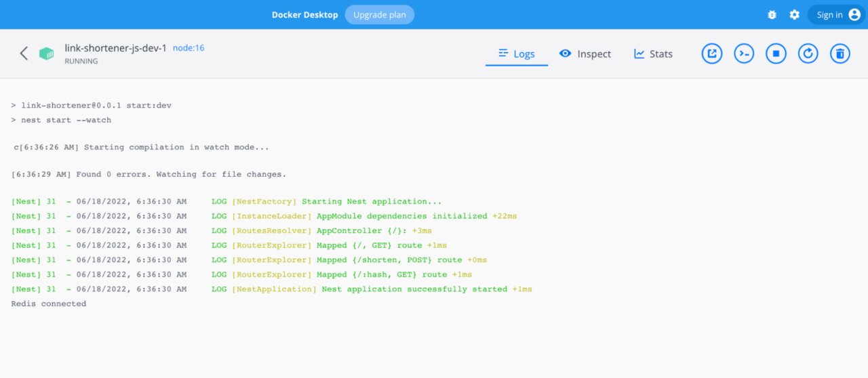The image size is (868, 378).
Task: Restart the running container
Action: pyautogui.click(x=808, y=54)
